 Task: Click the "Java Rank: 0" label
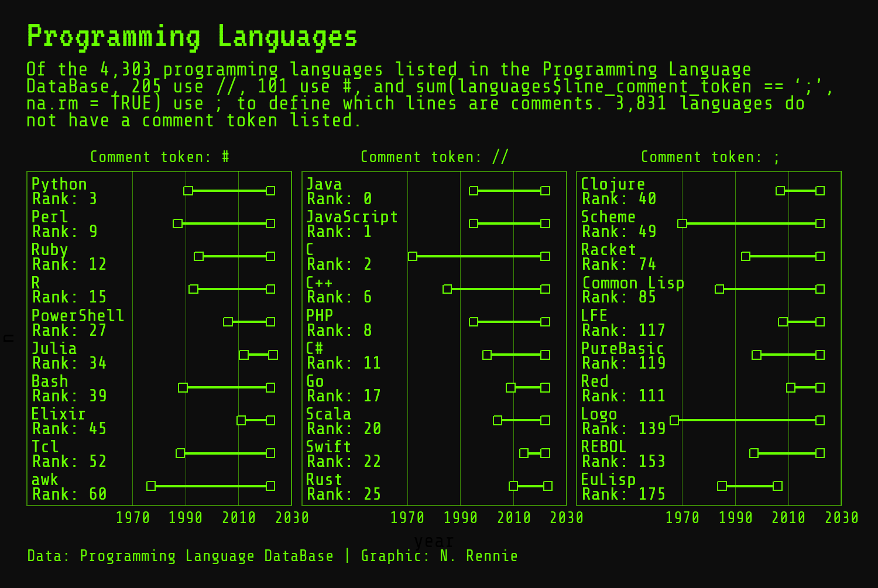click(x=339, y=191)
